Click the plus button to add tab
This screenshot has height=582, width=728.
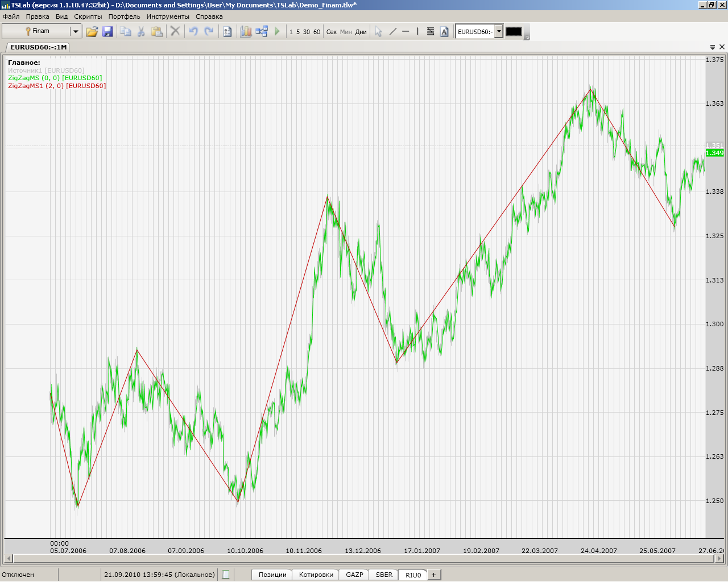point(433,575)
